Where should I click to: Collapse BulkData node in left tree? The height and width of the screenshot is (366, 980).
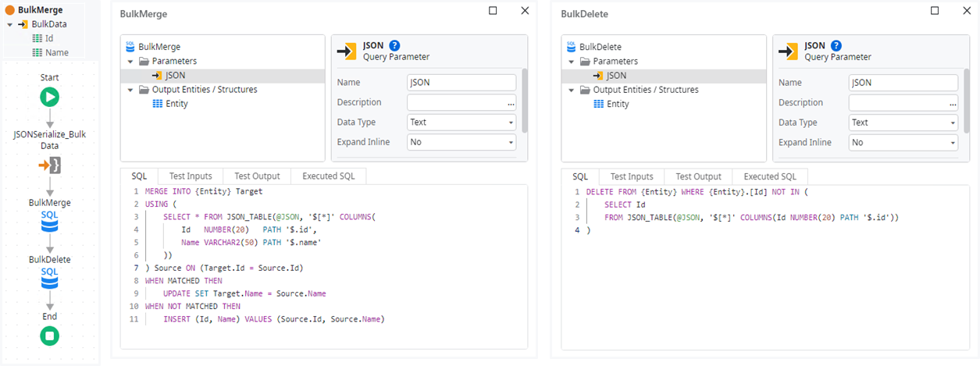point(9,25)
